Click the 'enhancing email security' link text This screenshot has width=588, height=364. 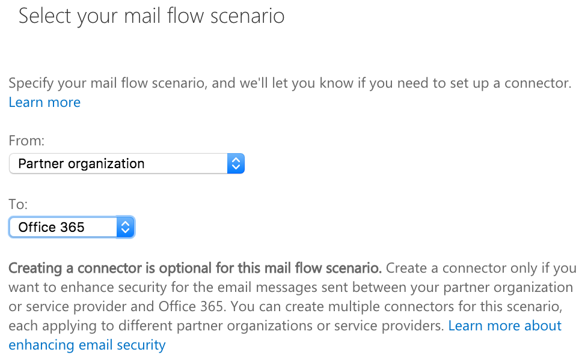87,345
